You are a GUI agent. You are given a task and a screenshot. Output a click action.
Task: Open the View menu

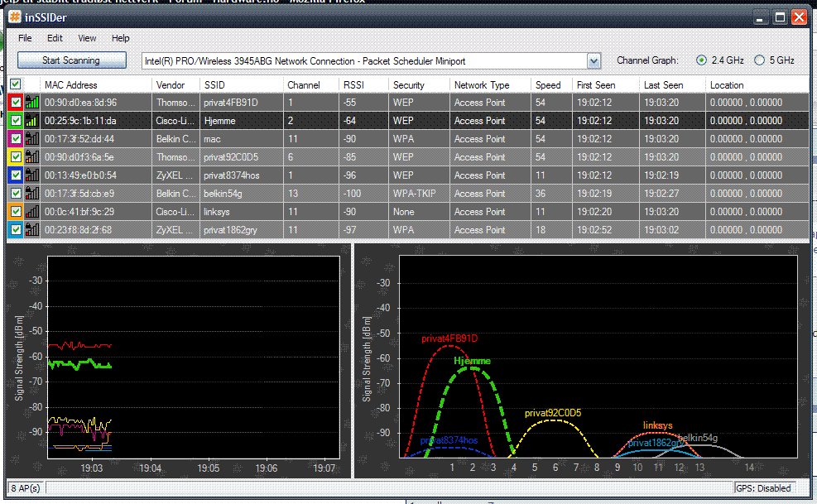(x=87, y=38)
